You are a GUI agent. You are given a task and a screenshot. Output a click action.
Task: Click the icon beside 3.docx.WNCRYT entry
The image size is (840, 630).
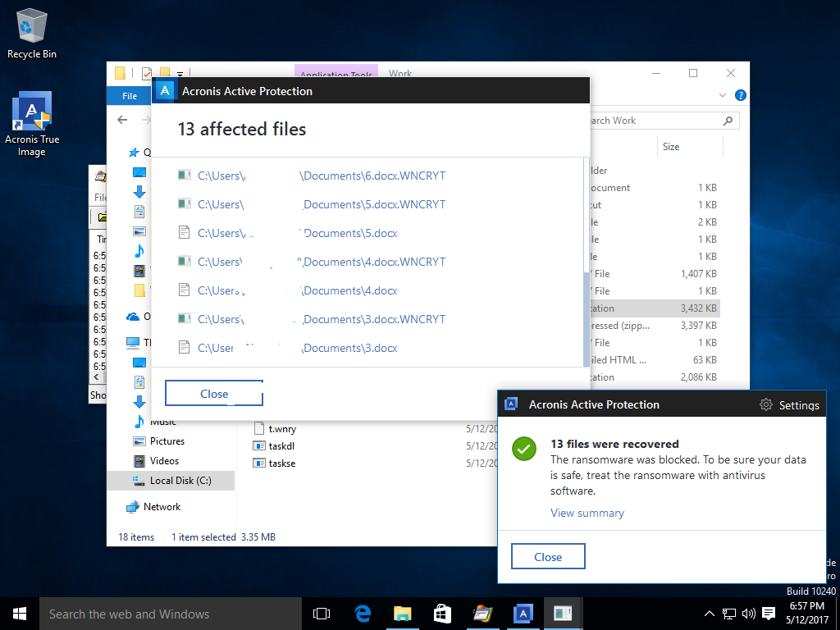185,319
